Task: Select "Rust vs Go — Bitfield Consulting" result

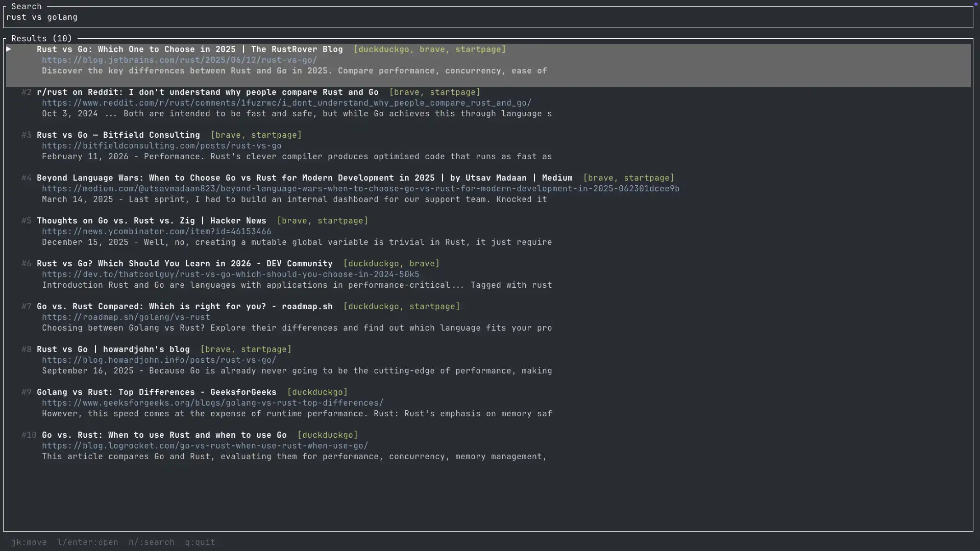Action: [x=118, y=135]
